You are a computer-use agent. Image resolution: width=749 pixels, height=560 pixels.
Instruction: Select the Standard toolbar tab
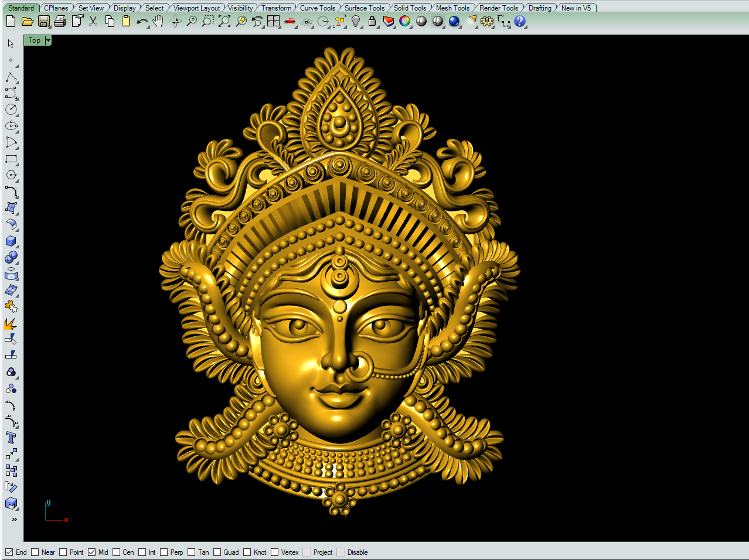pos(21,8)
